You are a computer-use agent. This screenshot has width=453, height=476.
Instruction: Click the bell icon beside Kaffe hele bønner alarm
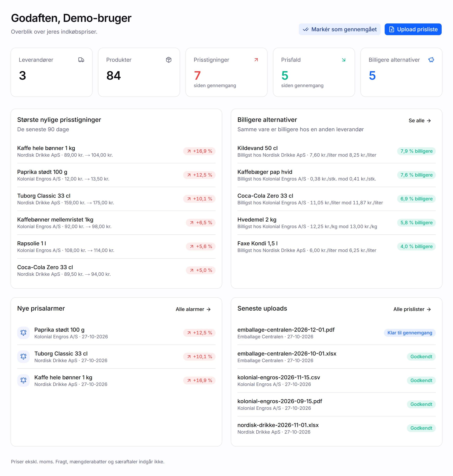coord(23,380)
